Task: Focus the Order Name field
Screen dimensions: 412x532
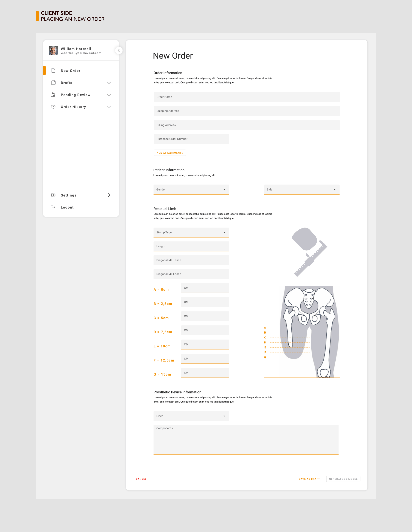Action: coord(247,97)
